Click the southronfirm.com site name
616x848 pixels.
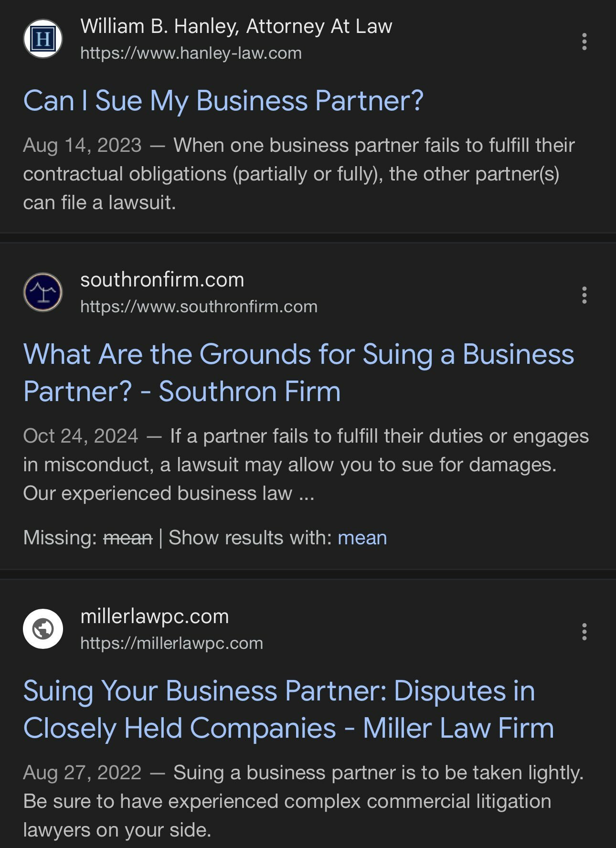(x=162, y=280)
